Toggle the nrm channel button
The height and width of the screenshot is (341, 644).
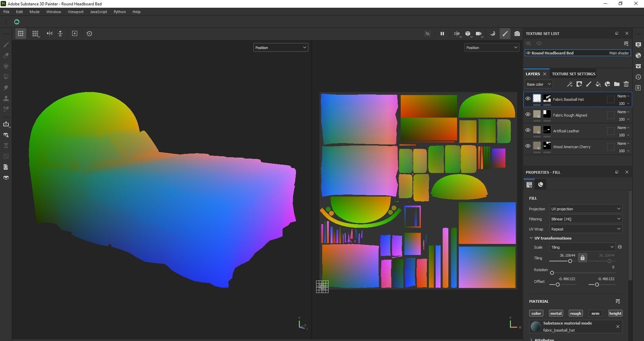[595, 313]
